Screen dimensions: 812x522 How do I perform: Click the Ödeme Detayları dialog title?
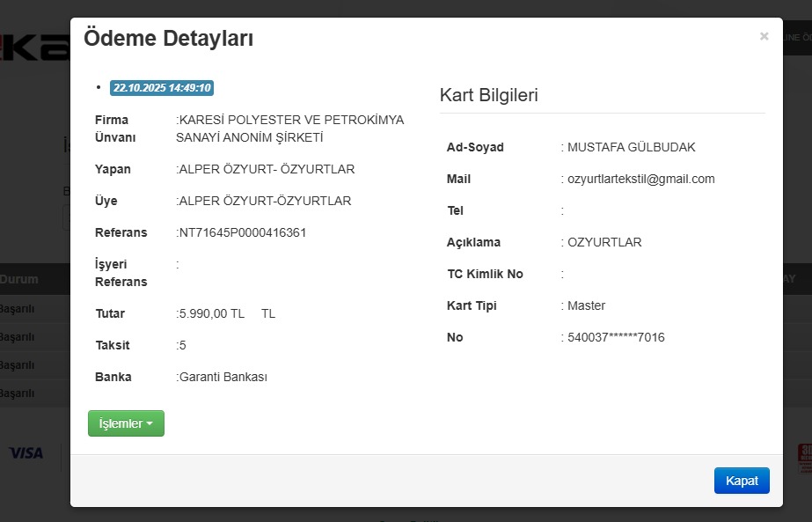(x=169, y=39)
